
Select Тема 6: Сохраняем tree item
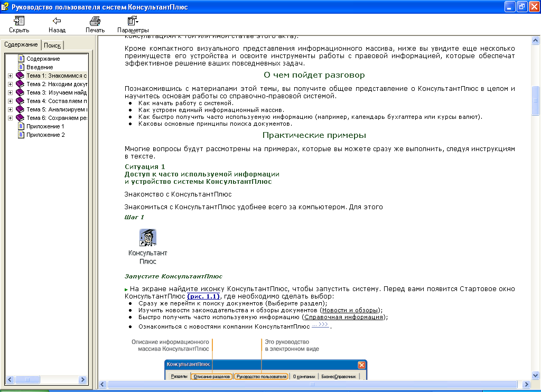[x=57, y=118]
